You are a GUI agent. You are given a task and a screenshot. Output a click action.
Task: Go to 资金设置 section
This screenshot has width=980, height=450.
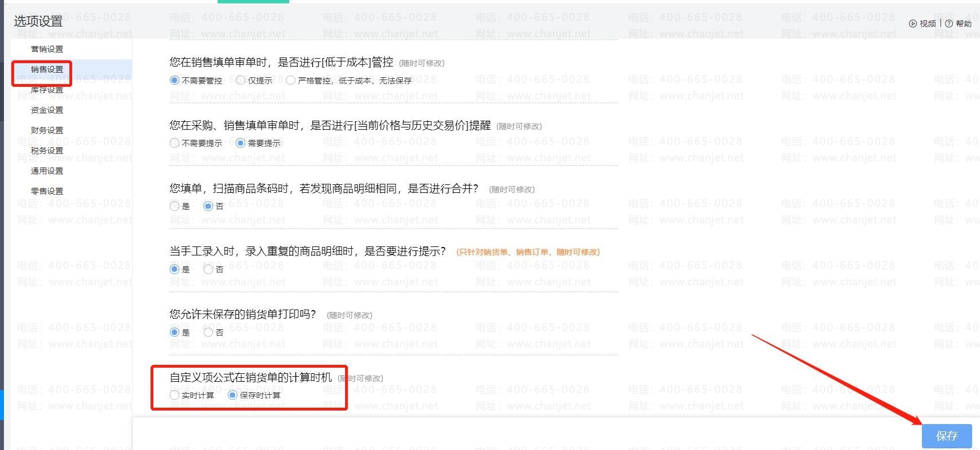[47, 110]
